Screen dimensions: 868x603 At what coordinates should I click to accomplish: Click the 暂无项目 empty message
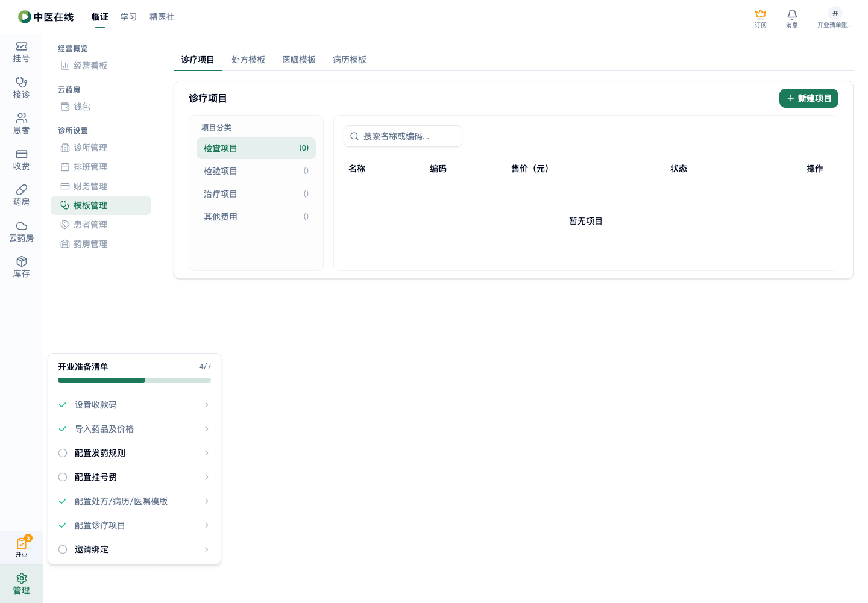click(586, 221)
